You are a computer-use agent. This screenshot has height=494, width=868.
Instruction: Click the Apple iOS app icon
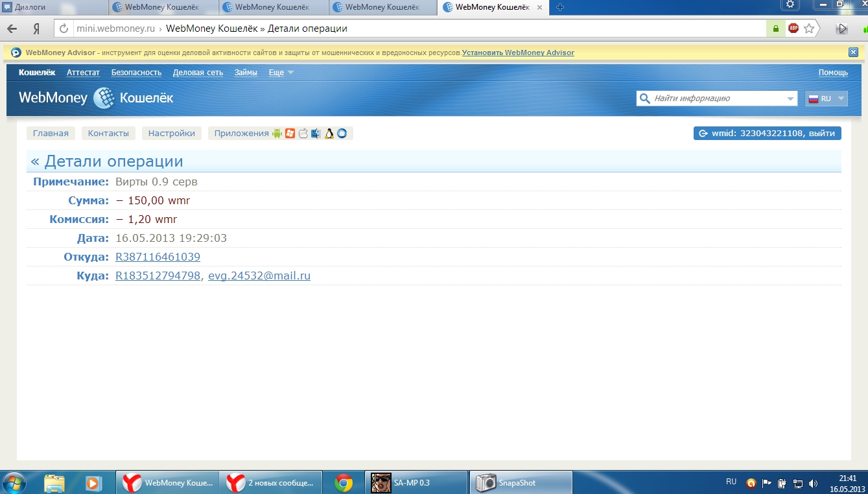pos(303,134)
